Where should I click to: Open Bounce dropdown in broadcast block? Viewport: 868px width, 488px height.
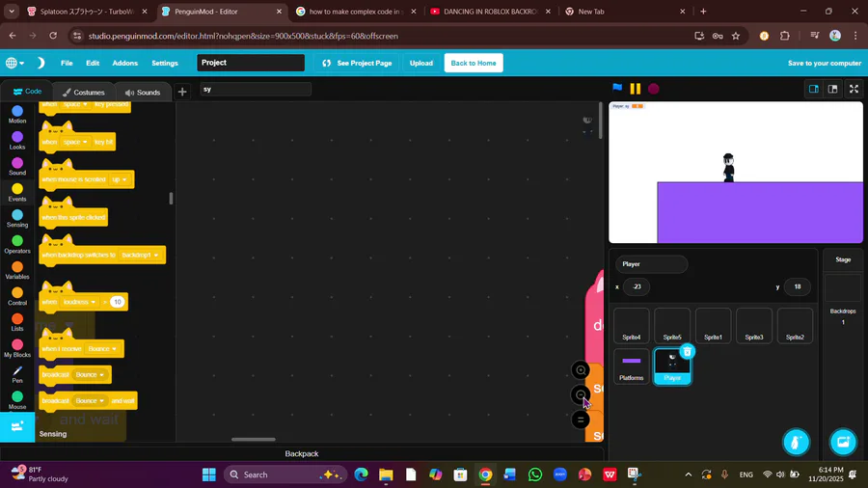tap(89, 375)
